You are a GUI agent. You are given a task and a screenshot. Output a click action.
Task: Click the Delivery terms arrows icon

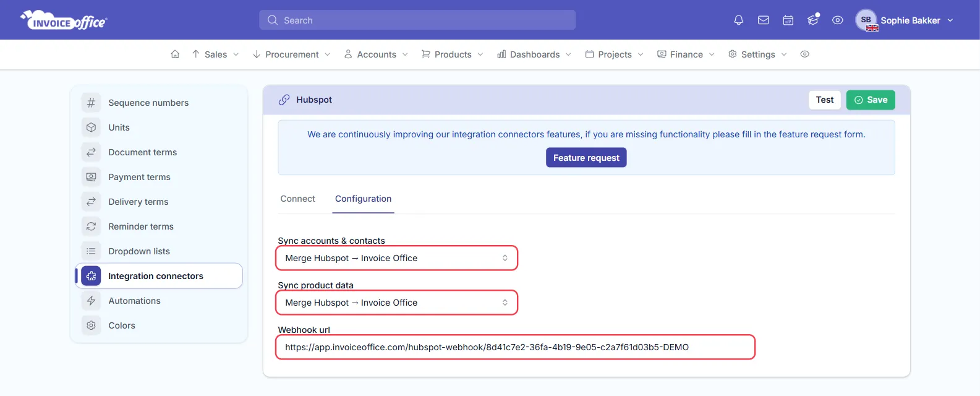click(91, 202)
